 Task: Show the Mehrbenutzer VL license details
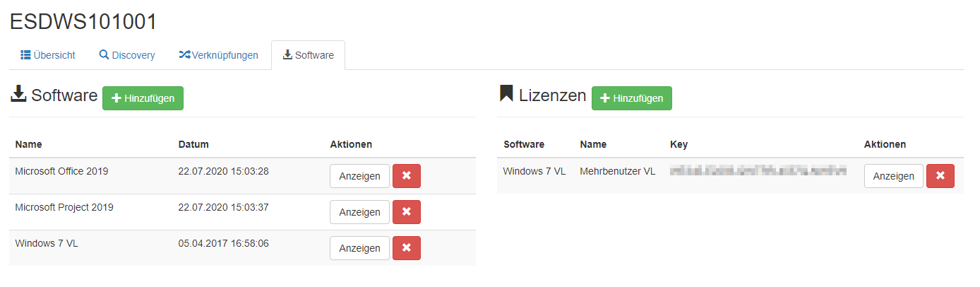click(893, 176)
